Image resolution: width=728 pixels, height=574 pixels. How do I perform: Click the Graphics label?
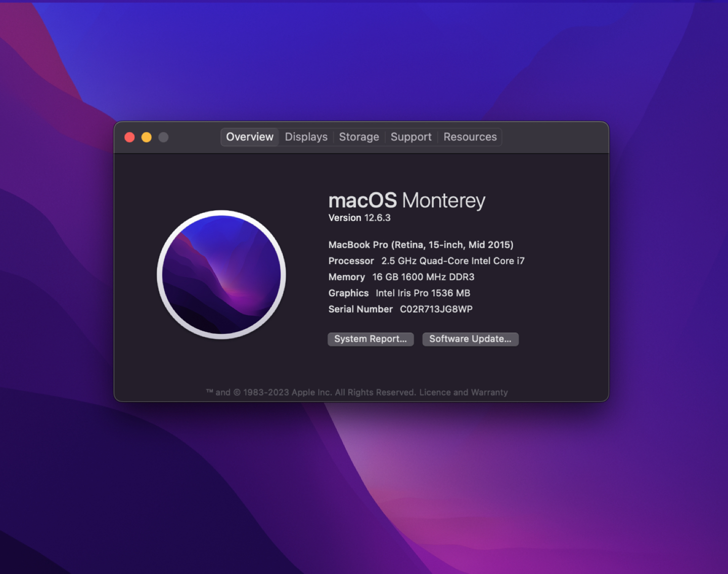click(x=349, y=293)
